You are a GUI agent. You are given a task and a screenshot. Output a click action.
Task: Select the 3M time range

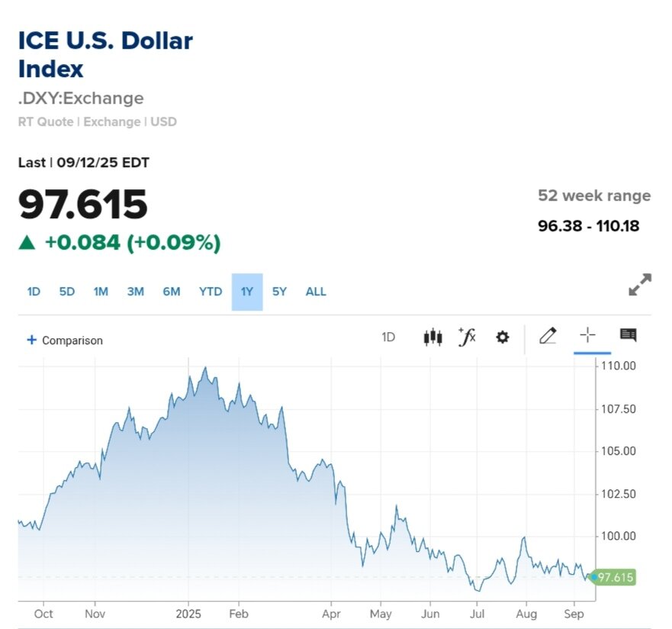tap(135, 292)
